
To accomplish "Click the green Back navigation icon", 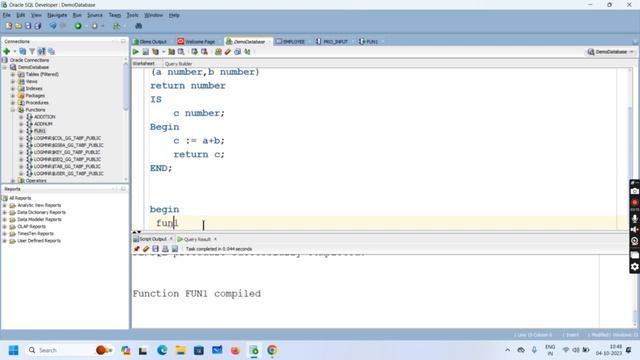I will pyautogui.click(x=78, y=26).
